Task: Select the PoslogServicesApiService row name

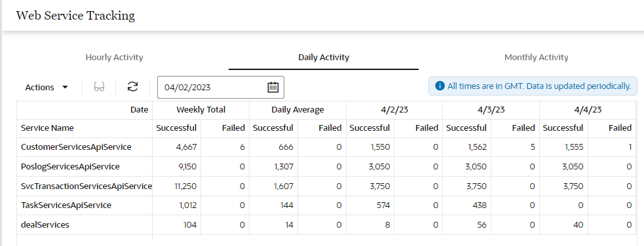Action: coord(70,166)
